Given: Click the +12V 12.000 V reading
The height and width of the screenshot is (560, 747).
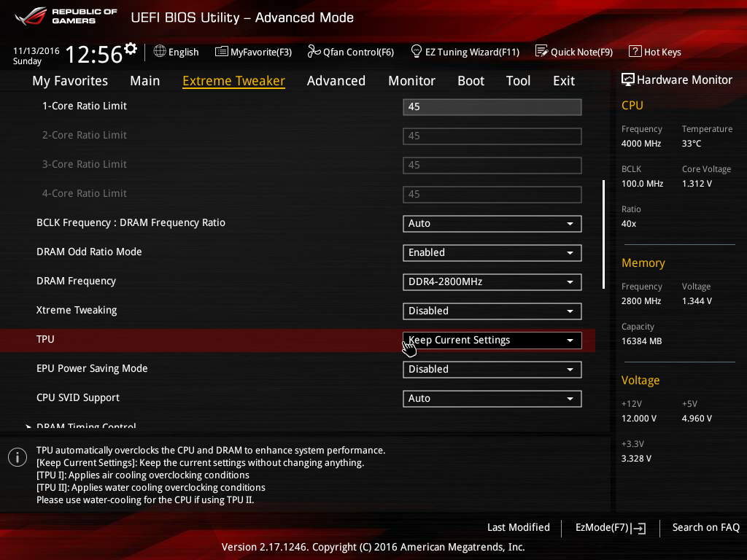Looking at the screenshot, I should click(639, 418).
